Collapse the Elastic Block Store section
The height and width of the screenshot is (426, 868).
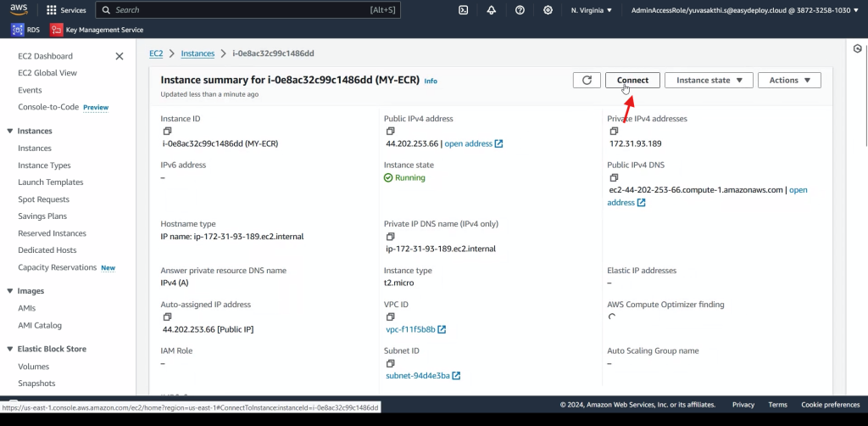(x=10, y=349)
